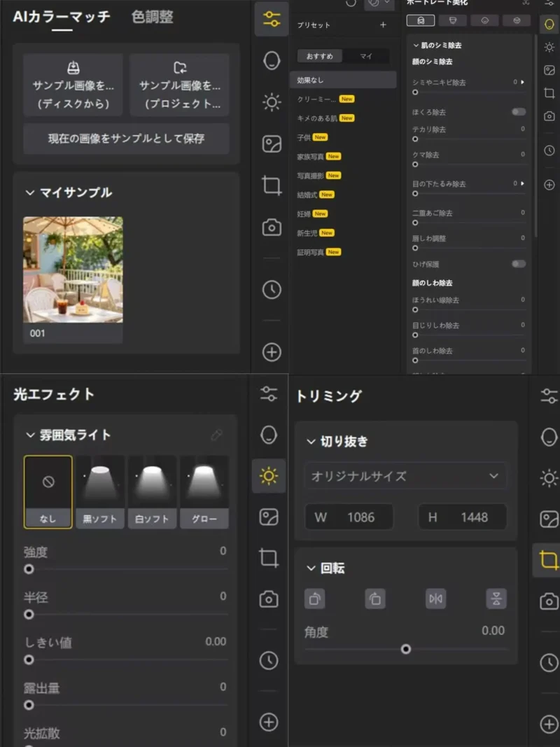Click the pencil edit icon beside 雰囲気ライト

(217, 435)
